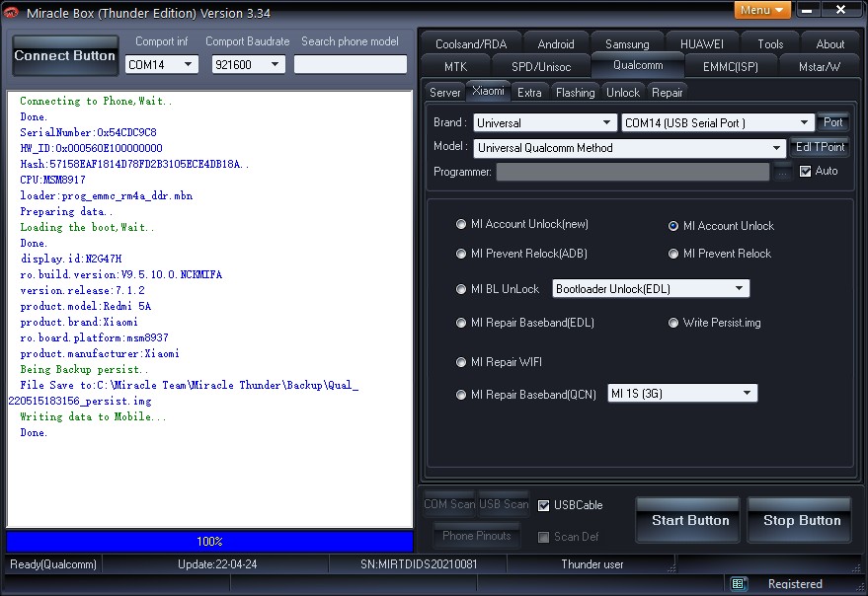Open the SPD/Unisoc tab
The width and height of the screenshot is (868, 596).
coord(541,67)
